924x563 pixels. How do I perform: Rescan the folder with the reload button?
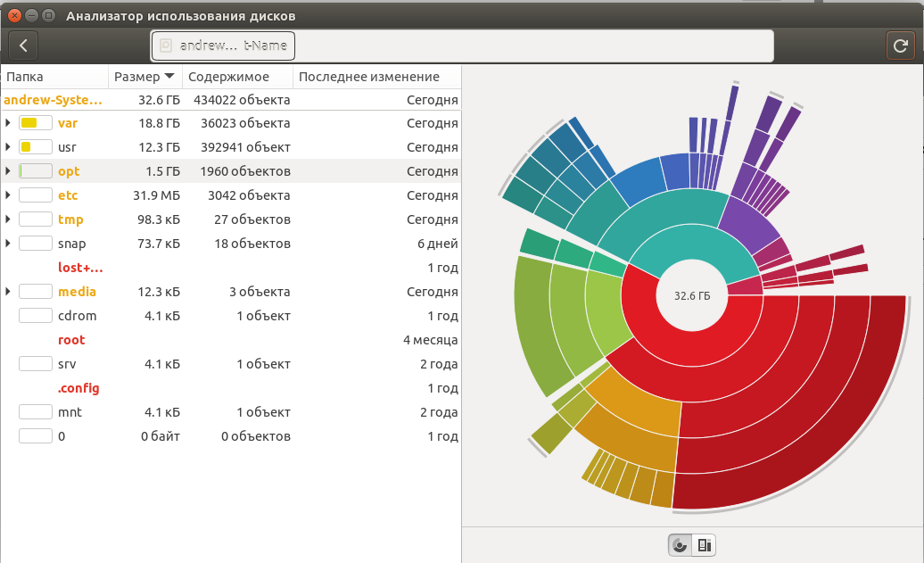click(899, 46)
